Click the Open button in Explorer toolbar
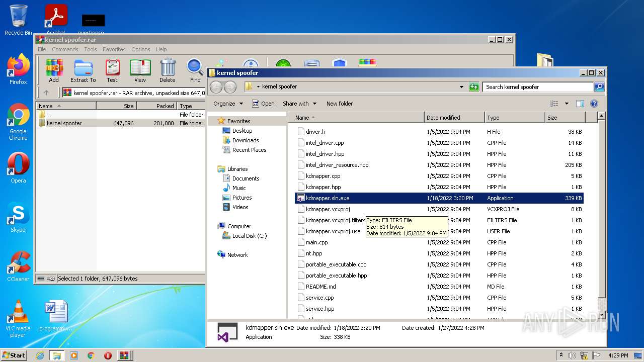644x362 pixels. [x=263, y=104]
